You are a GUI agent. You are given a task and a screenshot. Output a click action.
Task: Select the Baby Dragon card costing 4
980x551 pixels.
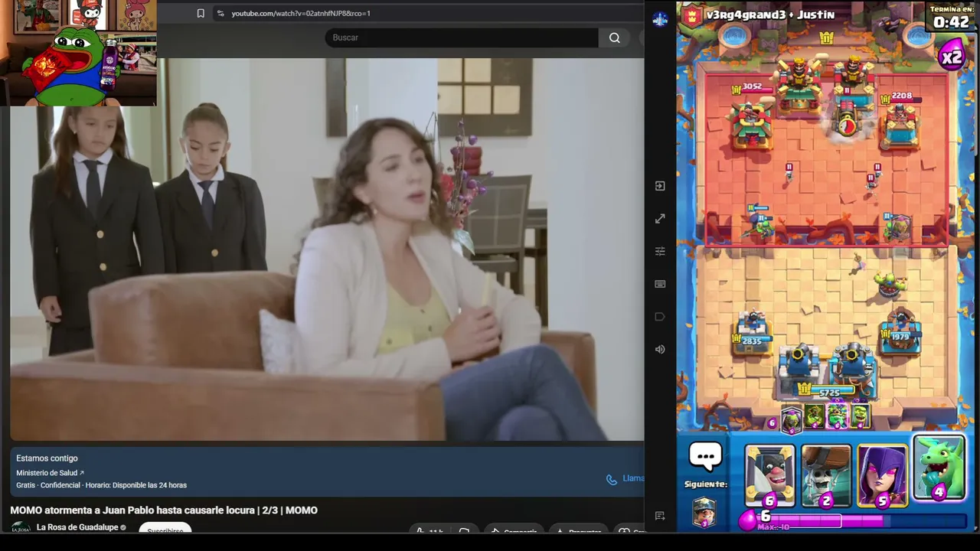click(939, 468)
